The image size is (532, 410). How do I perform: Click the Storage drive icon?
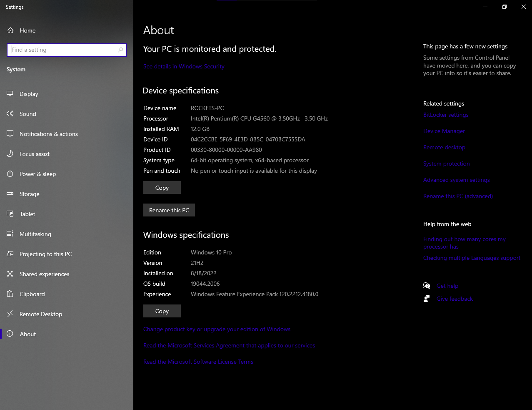click(10, 194)
